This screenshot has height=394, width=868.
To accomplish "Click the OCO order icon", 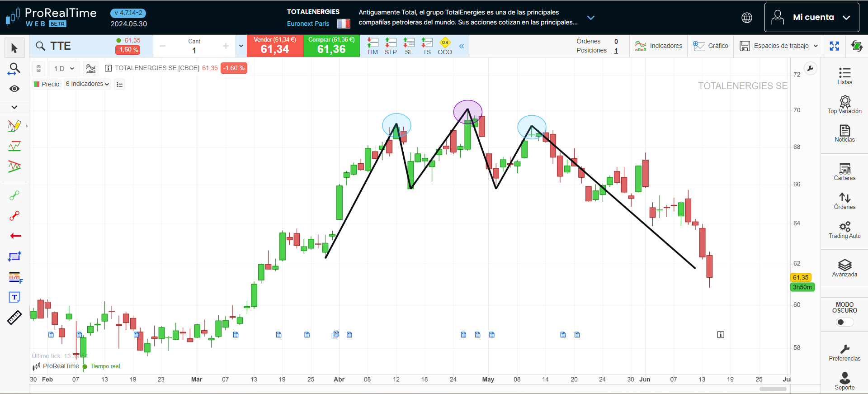I will tap(445, 46).
